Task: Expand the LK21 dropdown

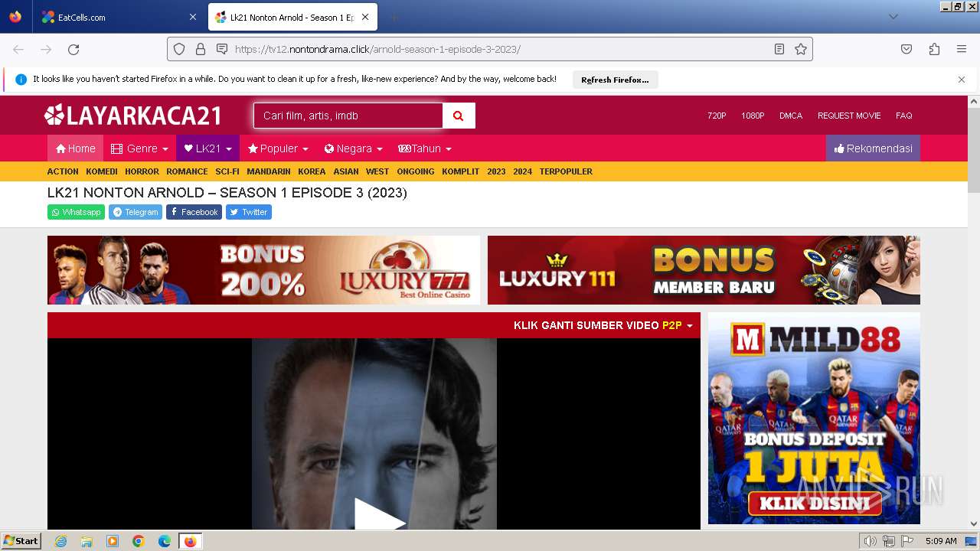Action: [207, 148]
